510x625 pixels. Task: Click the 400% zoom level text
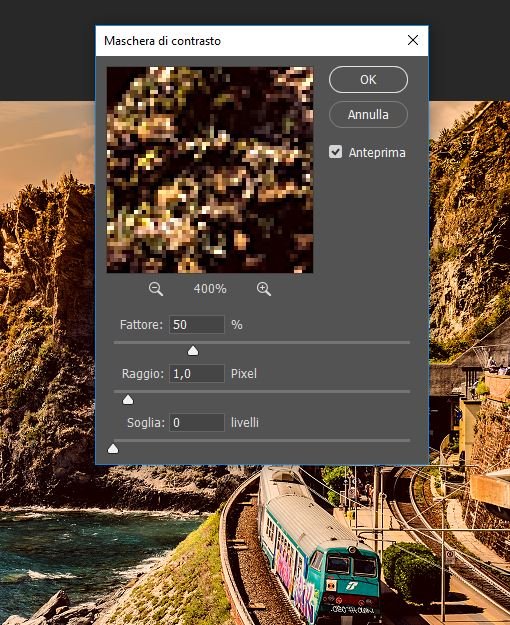coord(210,289)
